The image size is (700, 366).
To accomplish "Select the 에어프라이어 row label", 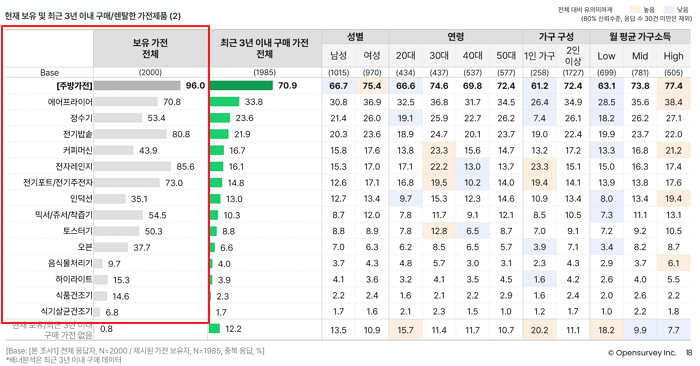I will (70, 102).
